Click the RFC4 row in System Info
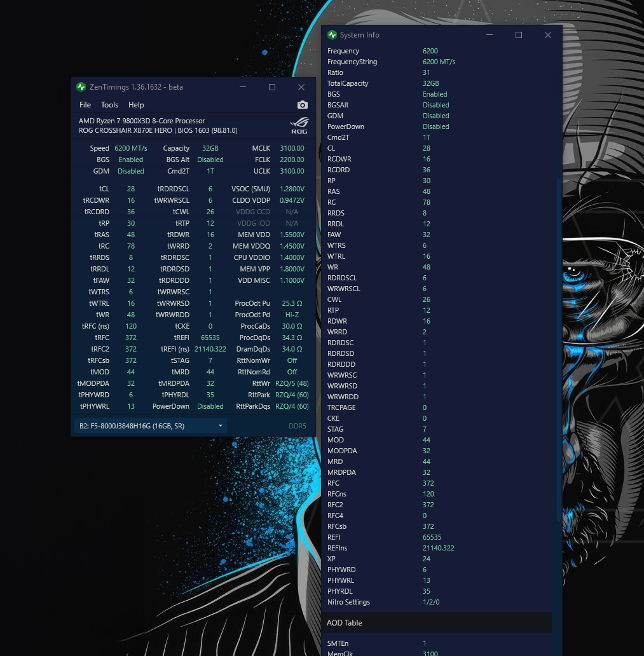The image size is (644, 656). point(437,516)
